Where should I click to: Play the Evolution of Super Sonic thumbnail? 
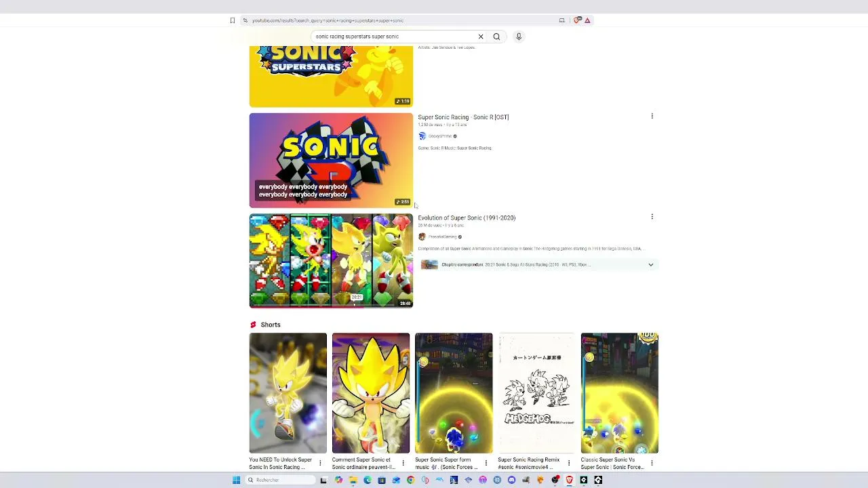331,261
